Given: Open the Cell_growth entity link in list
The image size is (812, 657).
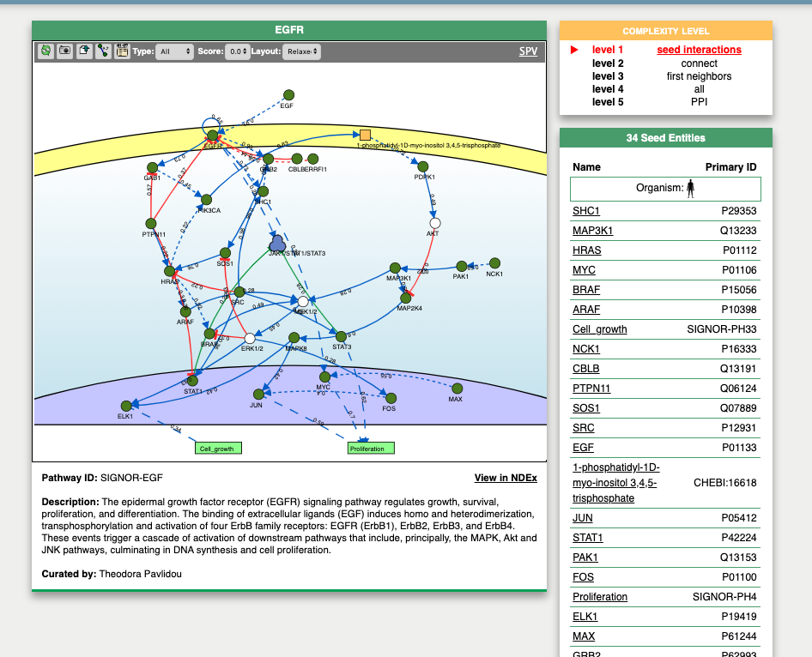Looking at the screenshot, I should (x=600, y=329).
